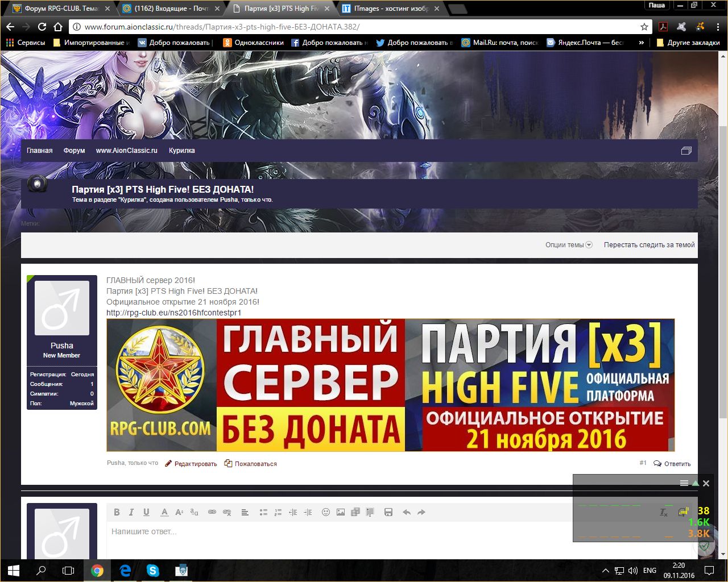The image size is (728, 582).
Task: Bookmark this page with the star
Action: pos(644,27)
